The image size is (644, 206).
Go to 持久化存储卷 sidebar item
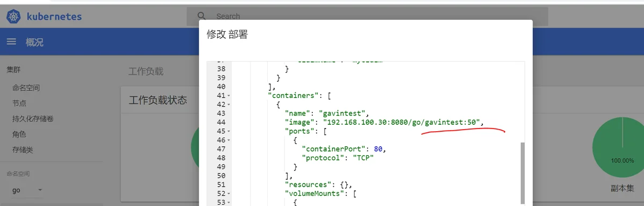(x=33, y=119)
